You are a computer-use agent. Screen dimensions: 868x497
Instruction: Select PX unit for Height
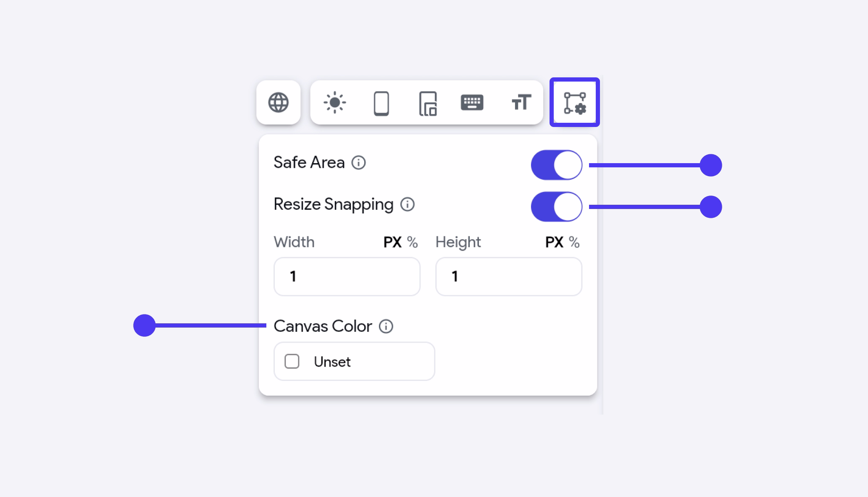click(x=554, y=242)
